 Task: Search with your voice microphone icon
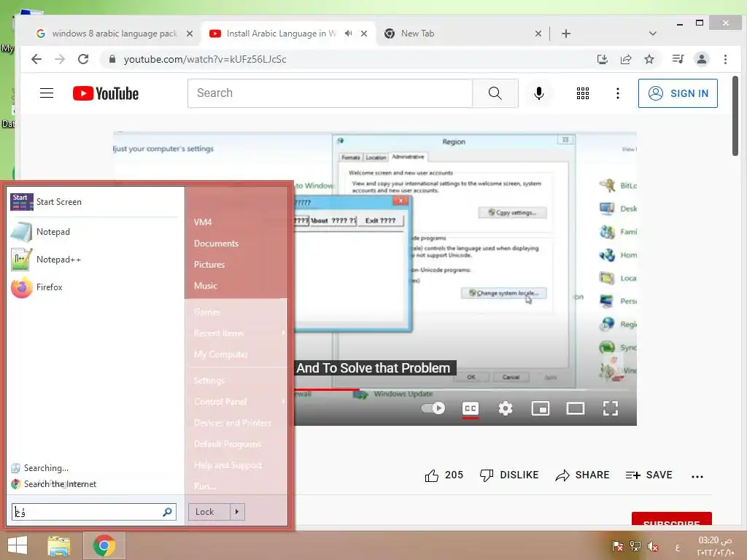tap(539, 93)
